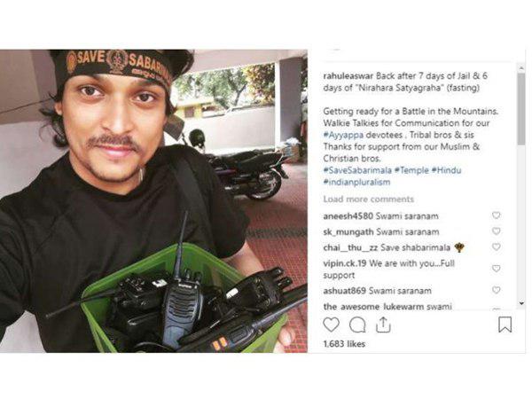Open the #SaveSabarimala hashtag
The width and height of the screenshot is (532, 399).
click(357, 170)
